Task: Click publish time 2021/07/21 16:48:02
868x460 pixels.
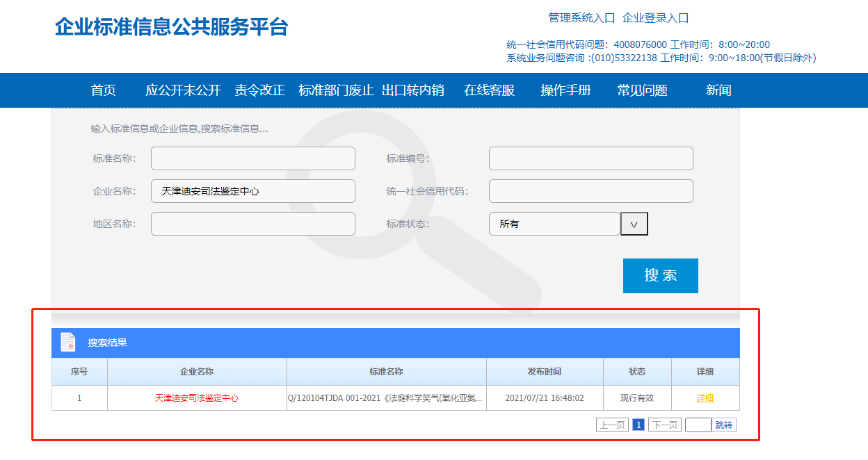Action: coord(545,398)
